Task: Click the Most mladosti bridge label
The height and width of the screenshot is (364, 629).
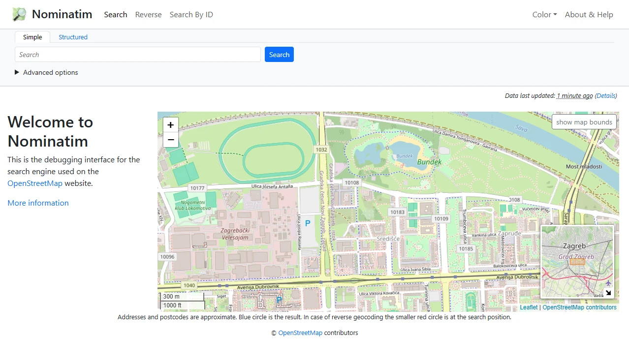Action: click(584, 167)
